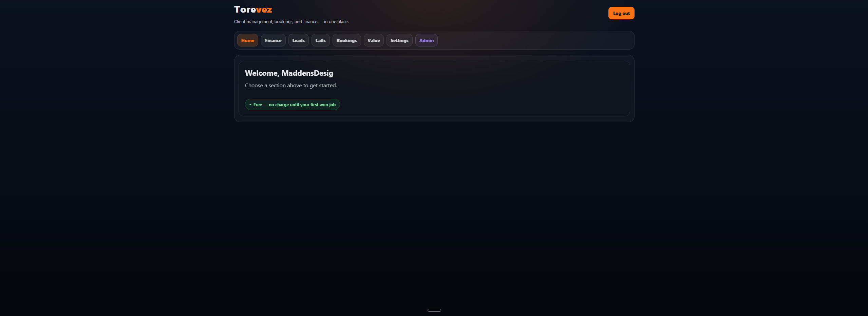This screenshot has width=868, height=316.
Task: Switch to the Admin tab
Action: [x=426, y=40]
